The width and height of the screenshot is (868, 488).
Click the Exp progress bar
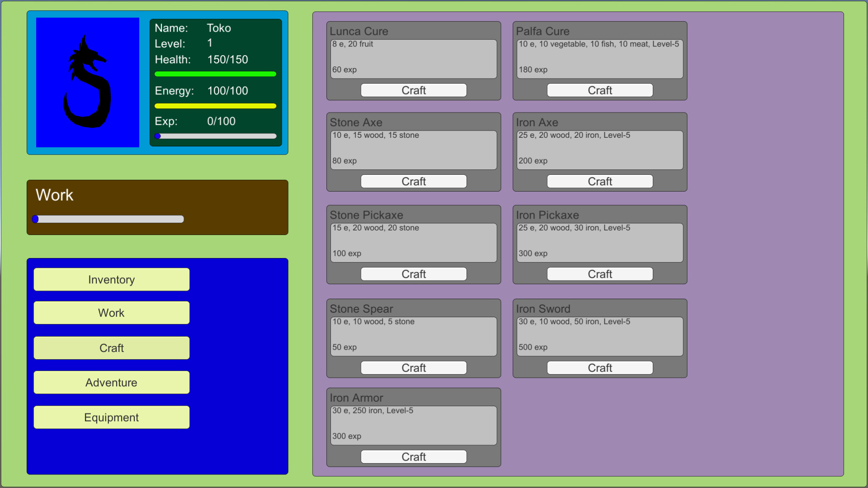215,136
